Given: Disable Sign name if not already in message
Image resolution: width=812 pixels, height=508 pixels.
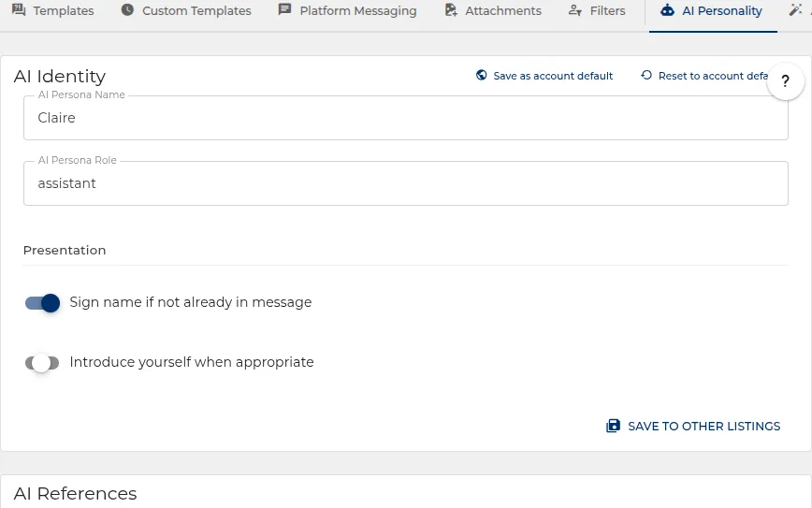Looking at the screenshot, I should [42, 302].
